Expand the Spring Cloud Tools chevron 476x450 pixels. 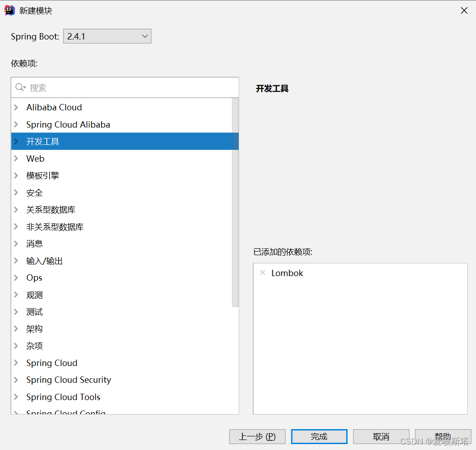coord(16,396)
